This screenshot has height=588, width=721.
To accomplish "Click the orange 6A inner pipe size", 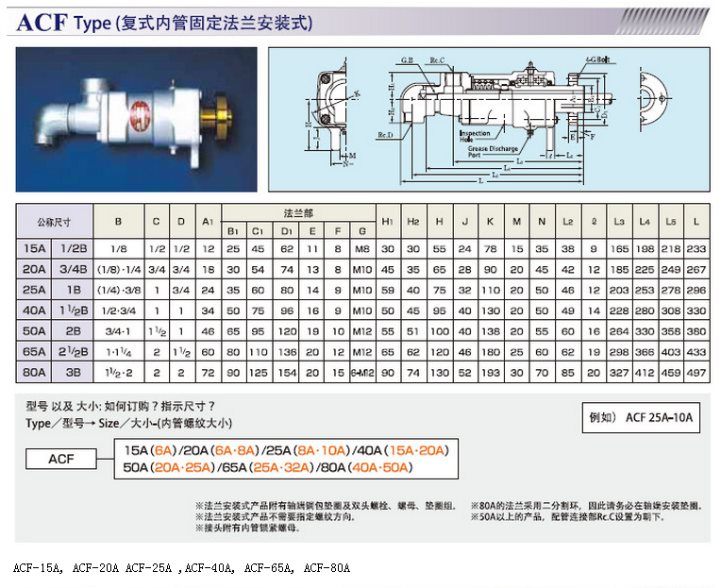I will point(165,450).
